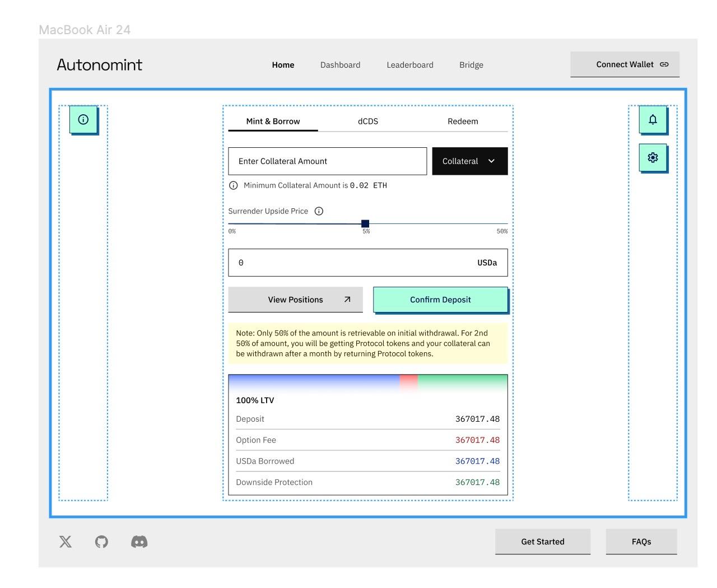This screenshot has height=588, width=717.
Task: Open the FAQs button
Action: tap(641, 542)
